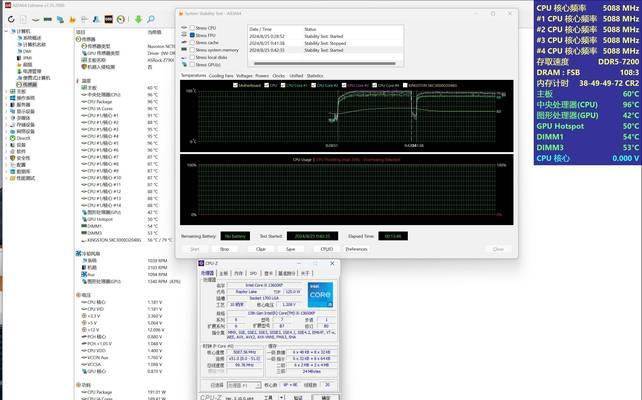Open the flame stability test toolbar icon
642x400 pixels.
[x=72, y=19]
